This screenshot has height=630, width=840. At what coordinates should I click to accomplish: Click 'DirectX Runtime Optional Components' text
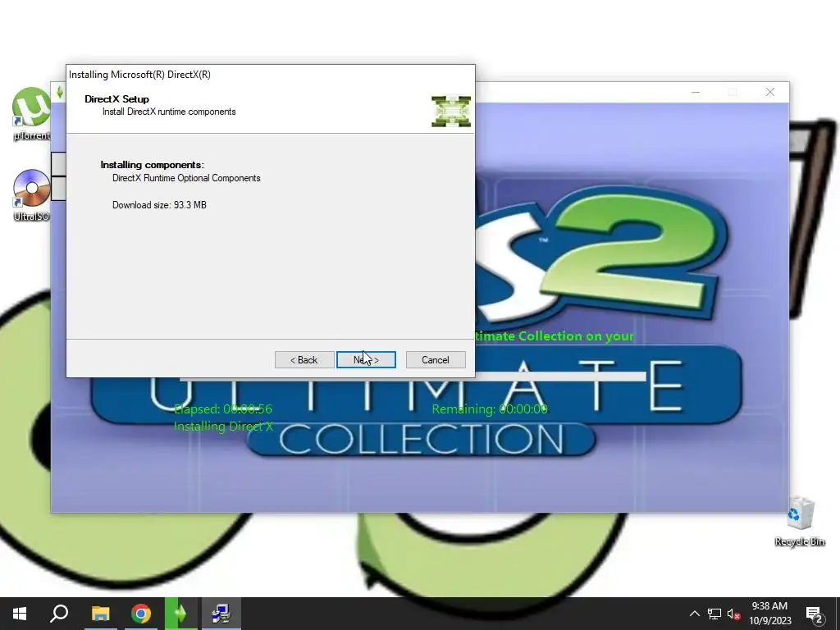pos(186,178)
